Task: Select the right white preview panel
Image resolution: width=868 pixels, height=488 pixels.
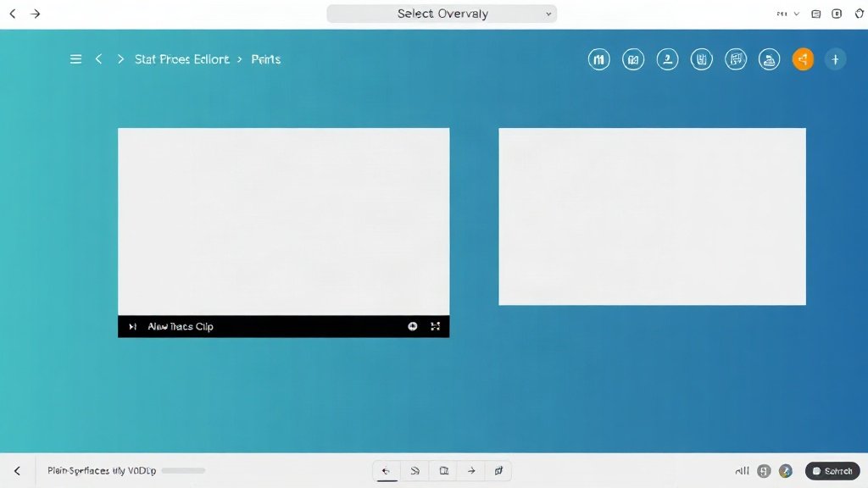Action: tap(652, 216)
